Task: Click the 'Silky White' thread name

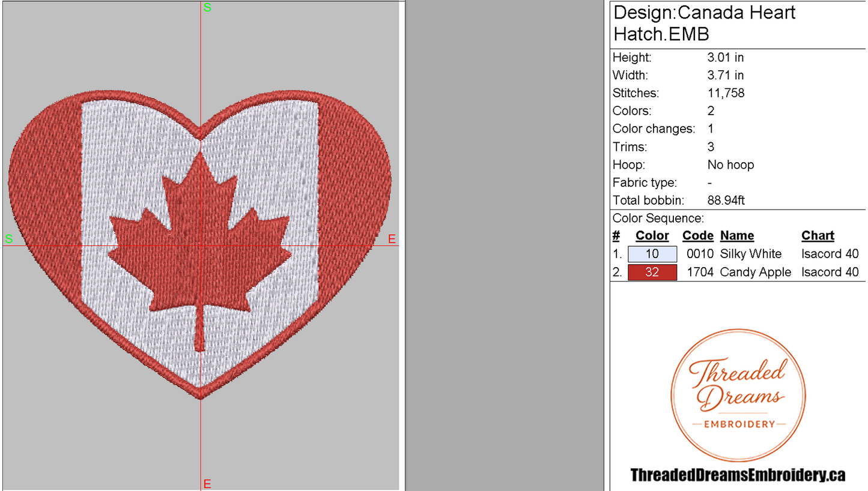Action: [x=751, y=254]
